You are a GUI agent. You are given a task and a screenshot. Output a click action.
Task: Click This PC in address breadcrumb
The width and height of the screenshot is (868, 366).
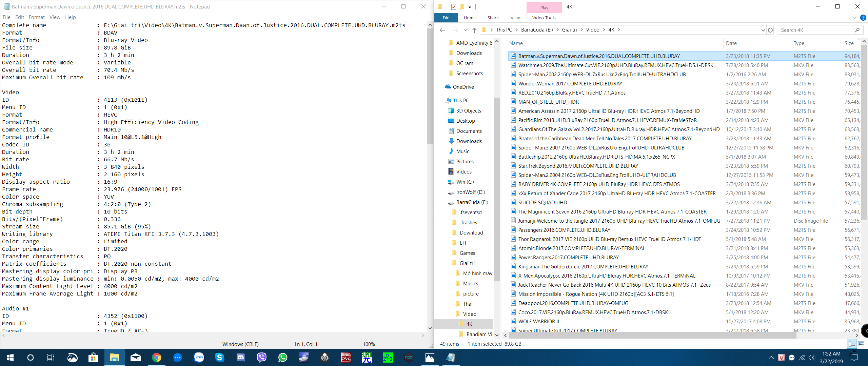coord(504,30)
